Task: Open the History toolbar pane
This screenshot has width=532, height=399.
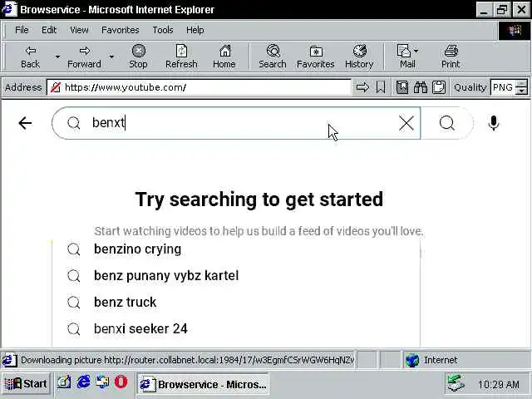Action: click(359, 57)
